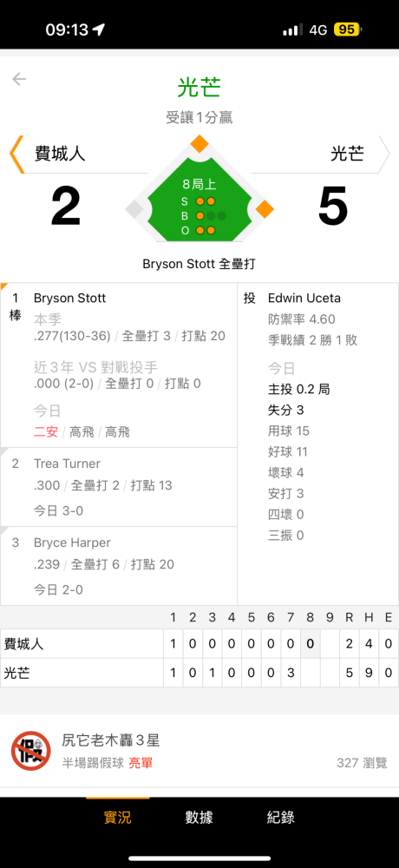The height and width of the screenshot is (868, 399).
Task: Tap the green 光芒 title heading
Action: (x=199, y=88)
